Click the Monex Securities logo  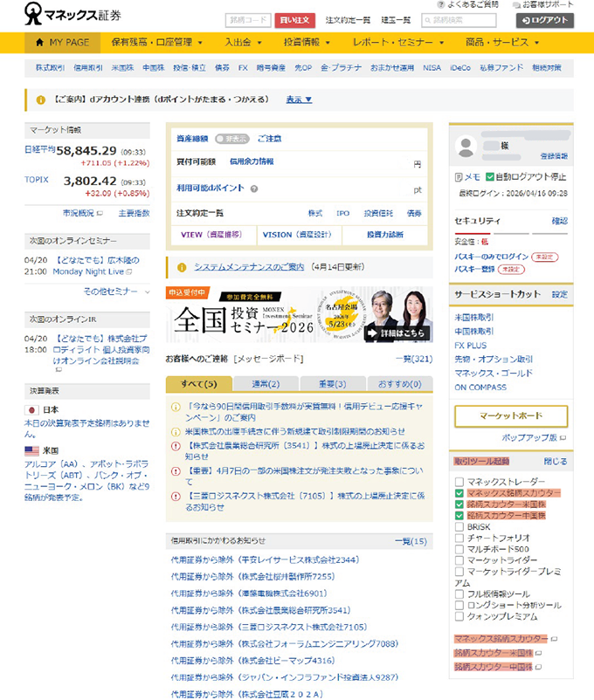tap(73, 14)
